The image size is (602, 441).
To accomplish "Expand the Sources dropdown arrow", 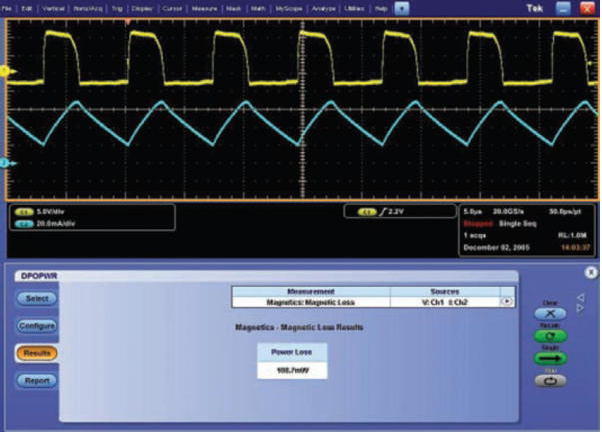I will pyautogui.click(x=506, y=300).
